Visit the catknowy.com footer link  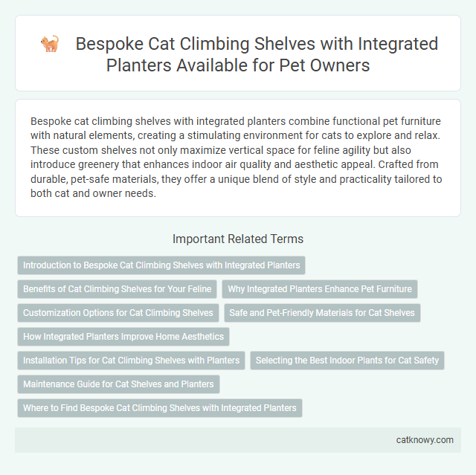click(x=425, y=440)
